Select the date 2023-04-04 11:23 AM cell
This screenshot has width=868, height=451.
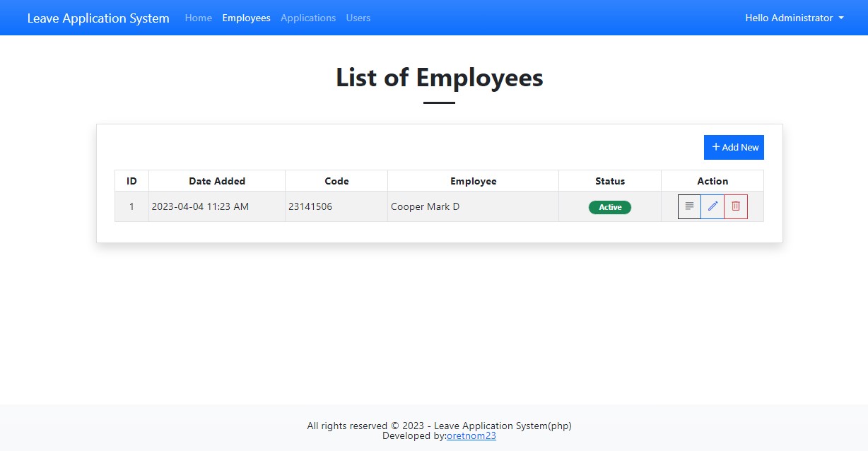217,206
